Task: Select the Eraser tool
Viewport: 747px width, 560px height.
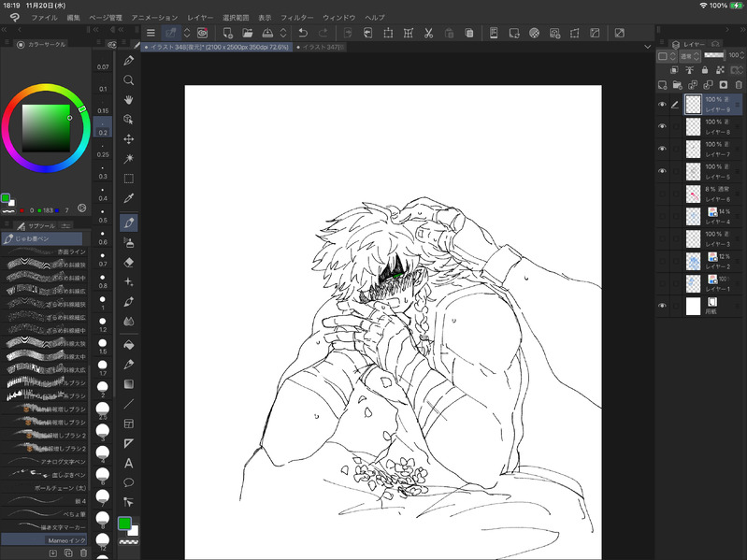Action: (129, 263)
